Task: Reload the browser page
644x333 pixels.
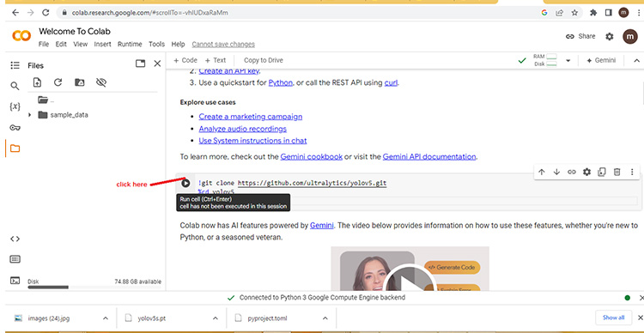Action: (46, 13)
